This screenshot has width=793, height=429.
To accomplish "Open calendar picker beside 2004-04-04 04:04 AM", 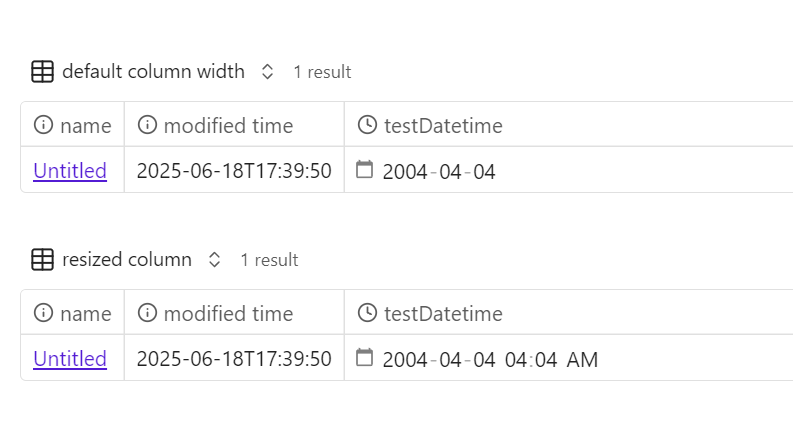I will [365, 358].
